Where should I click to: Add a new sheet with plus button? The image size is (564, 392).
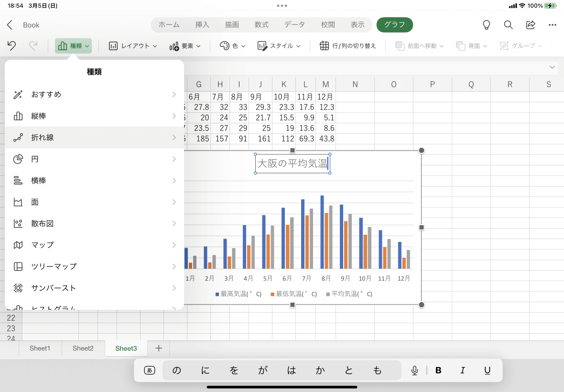(x=159, y=348)
